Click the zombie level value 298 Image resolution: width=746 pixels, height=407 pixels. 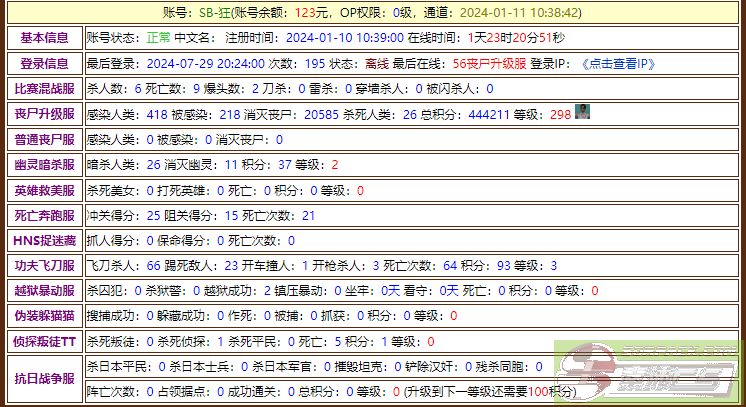pos(560,114)
